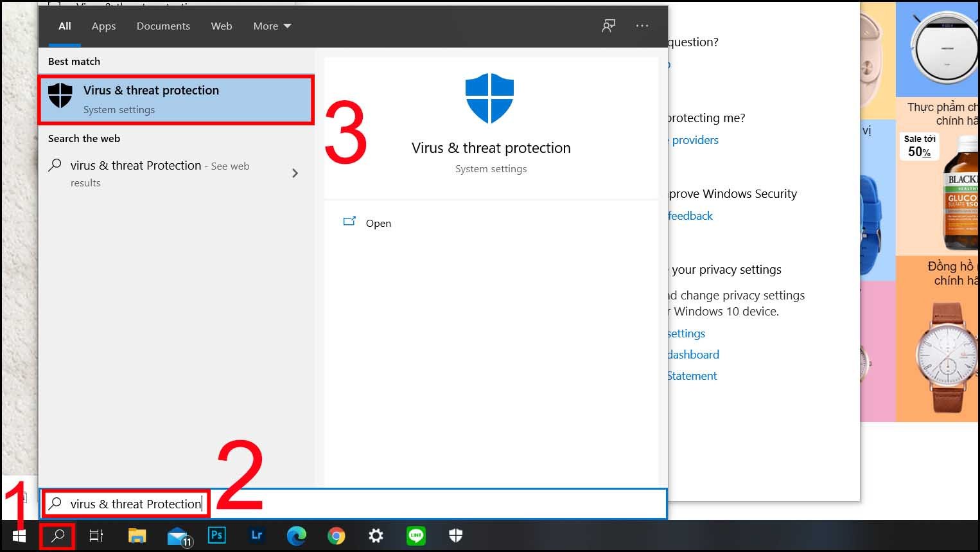The height and width of the screenshot is (552, 980).
Task: Click the Task View icon on taskbar
Action: pyautogui.click(x=96, y=535)
